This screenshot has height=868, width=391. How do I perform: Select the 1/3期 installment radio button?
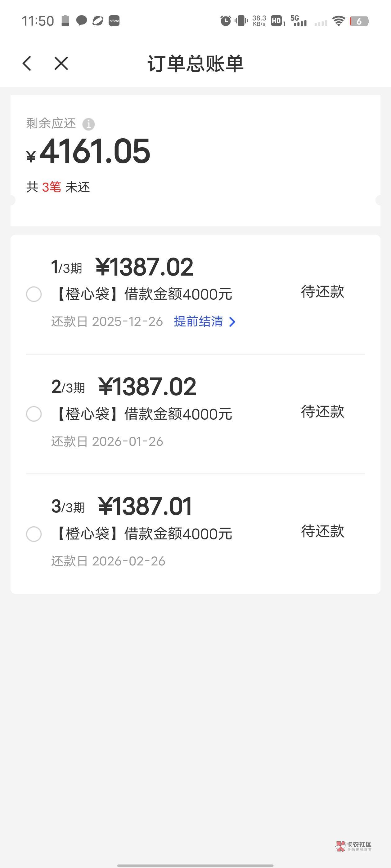tap(34, 294)
